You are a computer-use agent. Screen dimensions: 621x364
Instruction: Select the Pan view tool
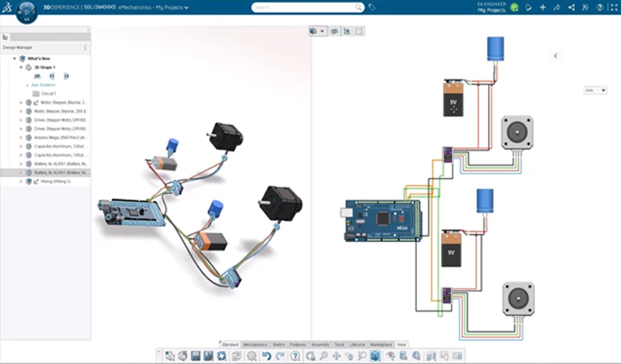[336, 356]
